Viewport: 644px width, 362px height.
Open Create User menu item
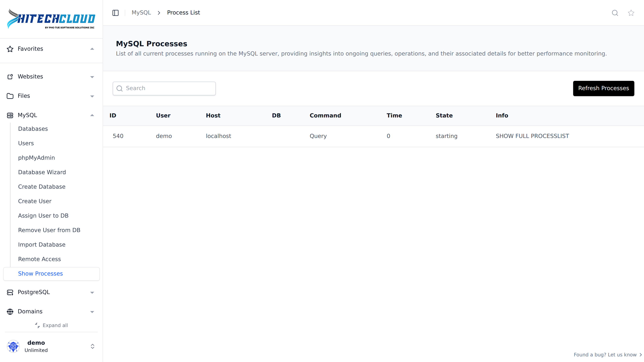35,201
